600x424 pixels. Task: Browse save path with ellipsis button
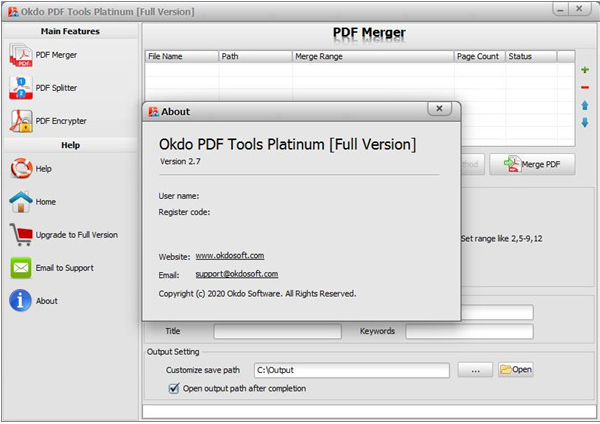pos(475,370)
